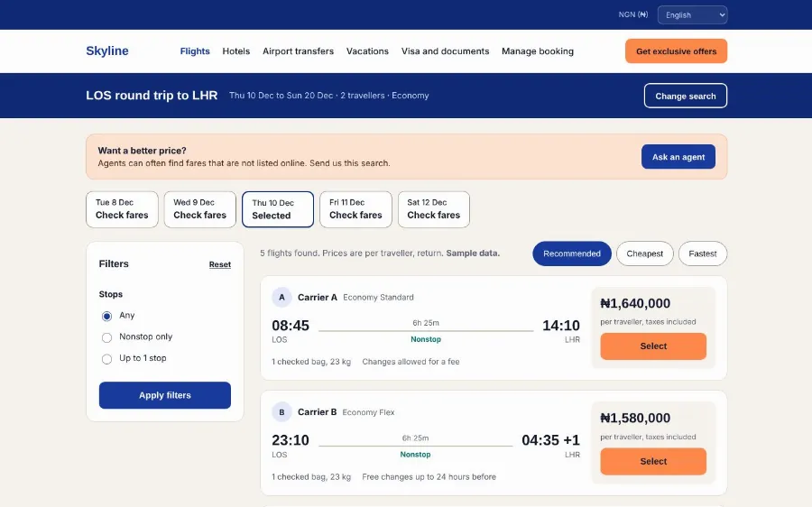Click the ₦1,580,000 price
The image size is (812, 507).
coord(635,418)
